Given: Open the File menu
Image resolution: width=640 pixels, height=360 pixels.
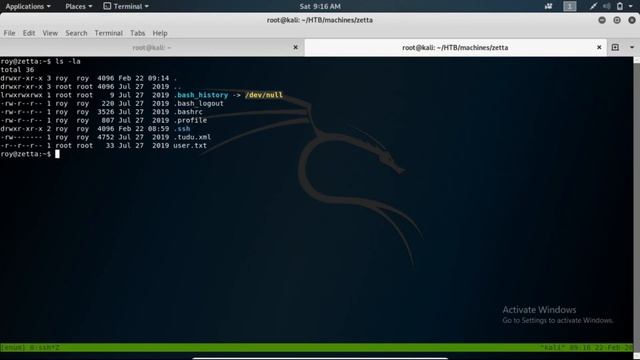Looking at the screenshot, I should pos(9,33).
